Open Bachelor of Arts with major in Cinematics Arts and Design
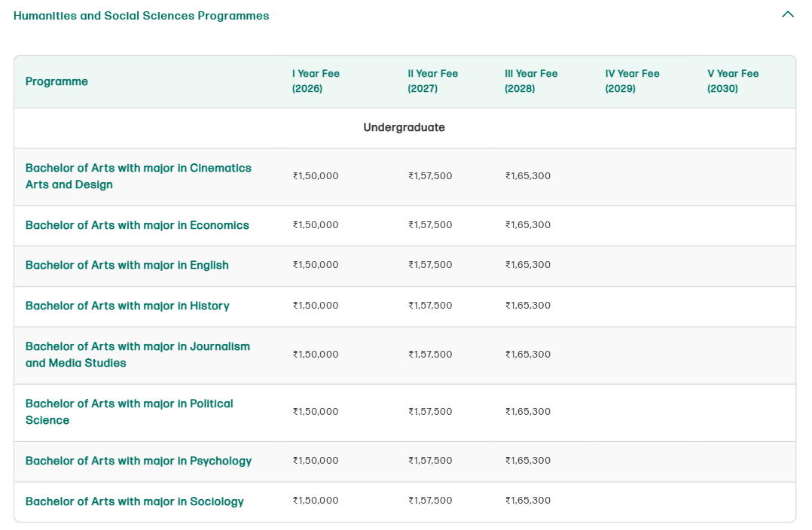This screenshot has height=530, width=812. [139, 176]
